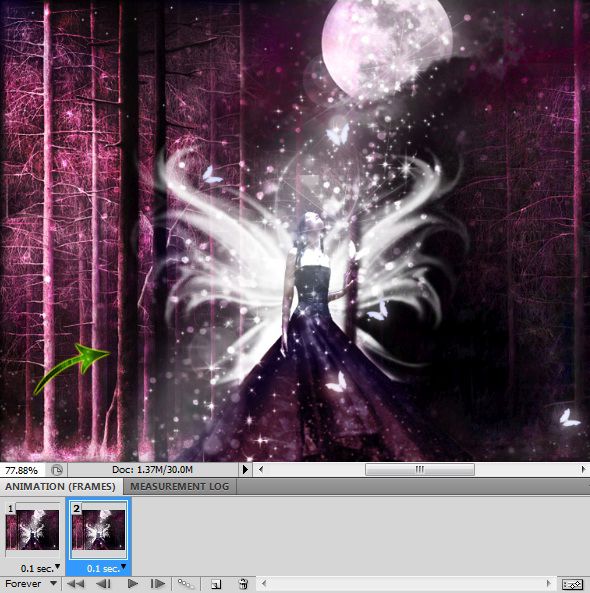Advance to the next frame
The image size is (590, 593).
158,584
